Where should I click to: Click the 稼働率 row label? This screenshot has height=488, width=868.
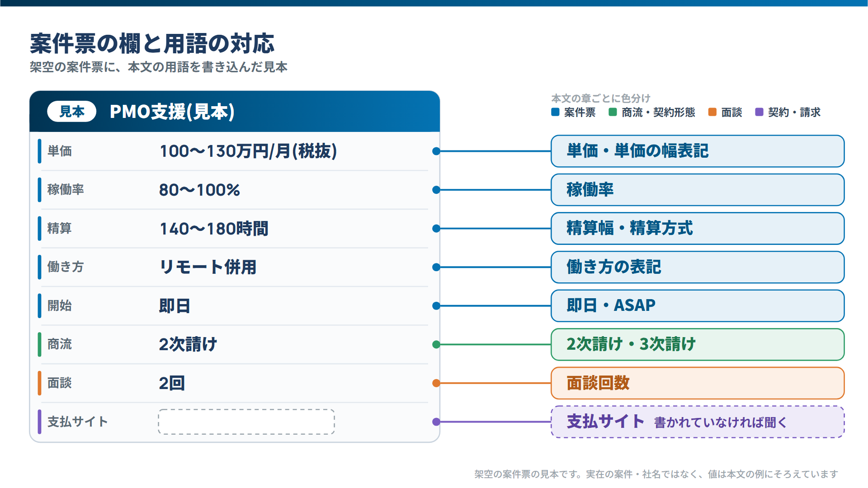coord(66,189)
